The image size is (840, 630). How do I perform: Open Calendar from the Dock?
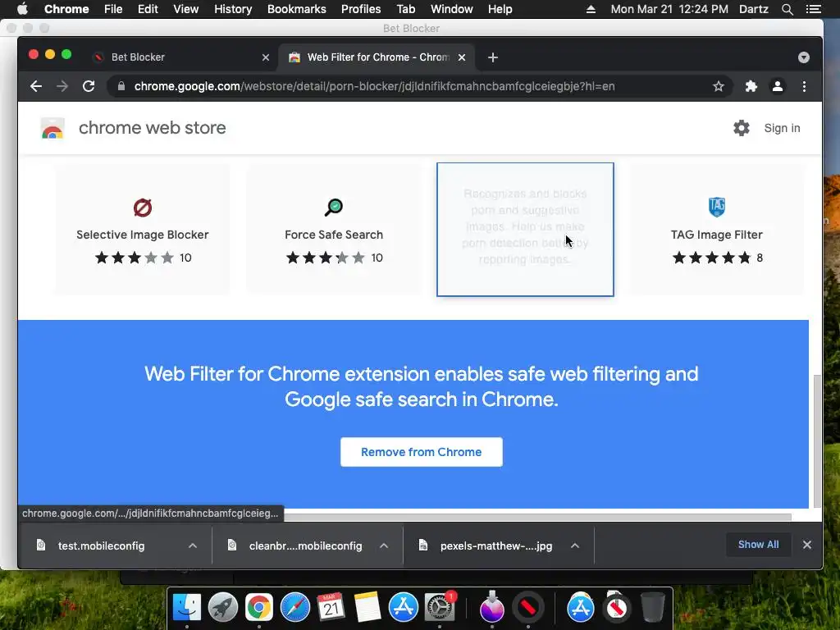[331, 608]
